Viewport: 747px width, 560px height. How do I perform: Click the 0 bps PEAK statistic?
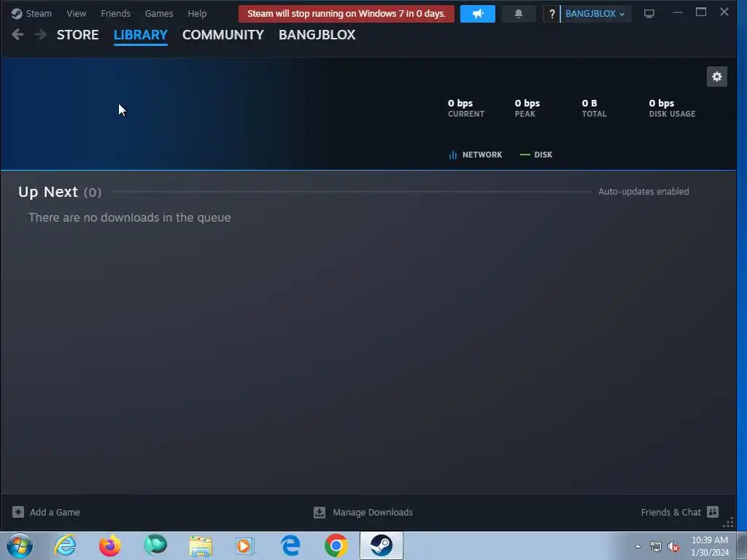point(527,108)
